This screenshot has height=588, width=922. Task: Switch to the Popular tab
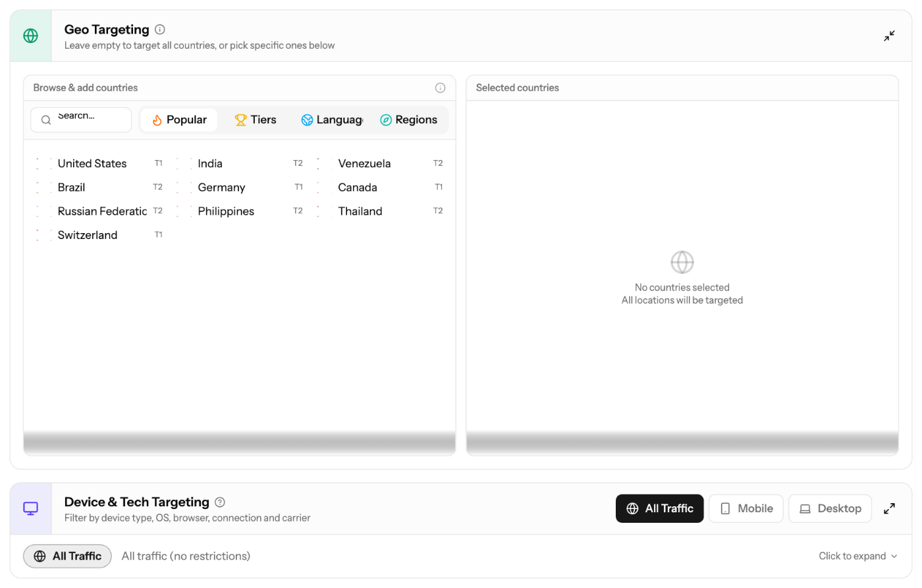(179, 120)
